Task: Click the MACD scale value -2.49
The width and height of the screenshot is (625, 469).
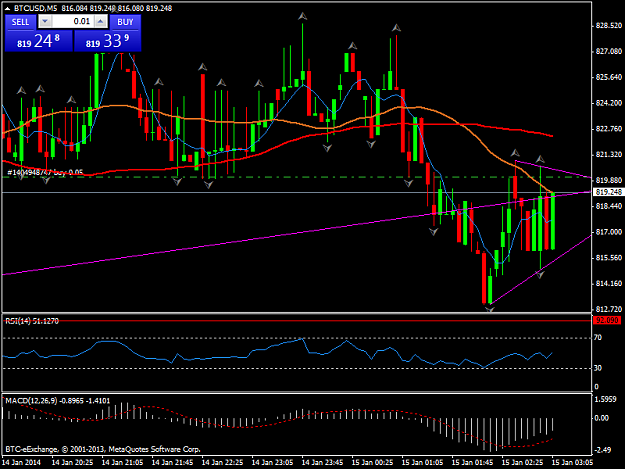Action: [603, 450]
